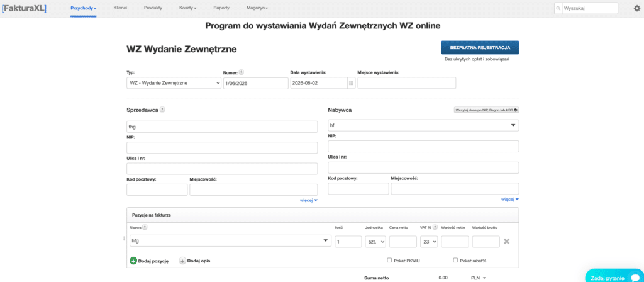
Task: Click the Cena netto field
Action: [403, 242]
